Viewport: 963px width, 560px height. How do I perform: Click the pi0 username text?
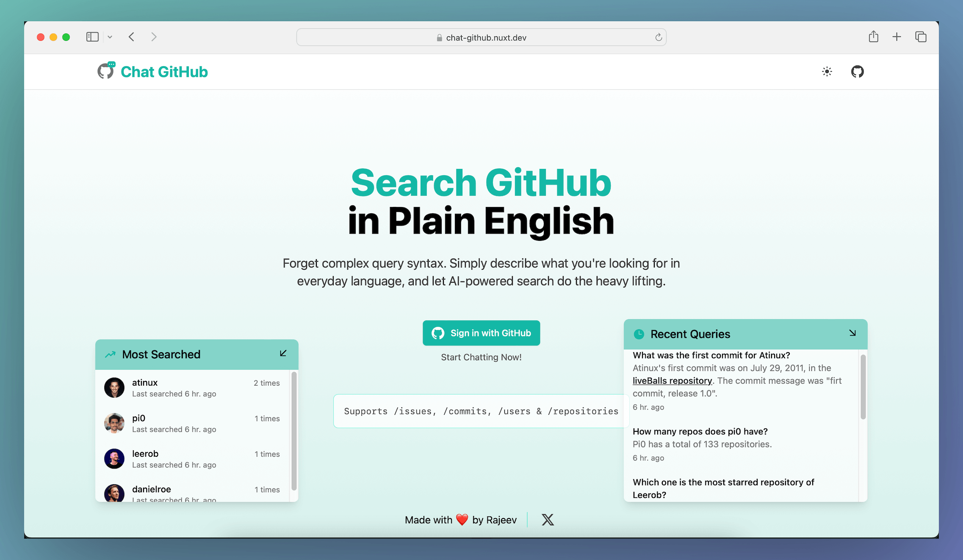[x=138, y=418]
